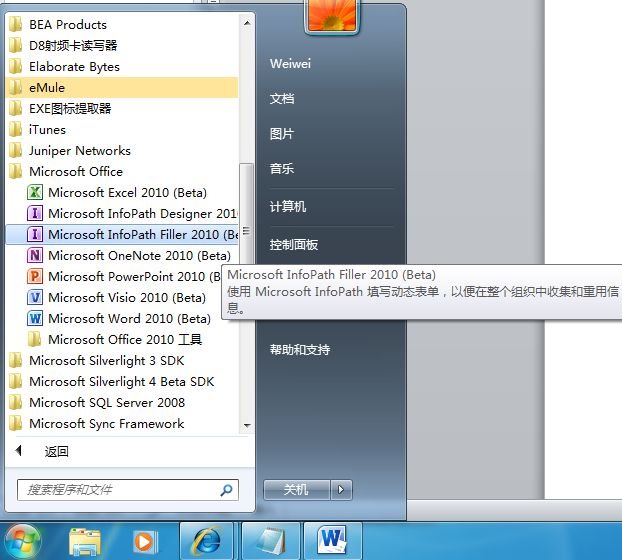This screenshot has width=622, height=560.
Task: Select the iTunes text label
Action: (47, 130)
